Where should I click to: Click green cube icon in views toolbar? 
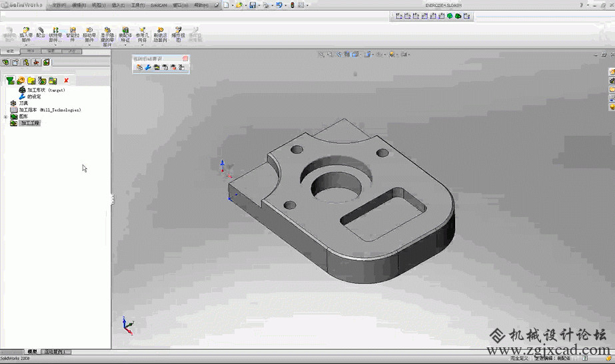click(450, 16)
